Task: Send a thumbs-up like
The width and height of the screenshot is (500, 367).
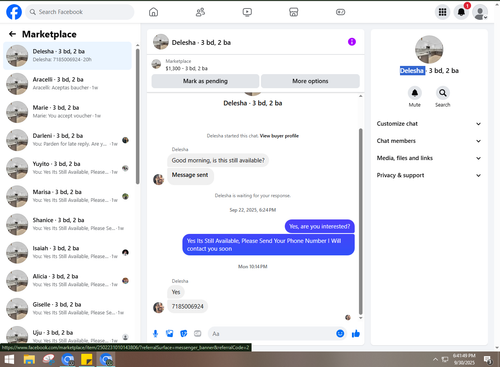Action: click(356, 333)
